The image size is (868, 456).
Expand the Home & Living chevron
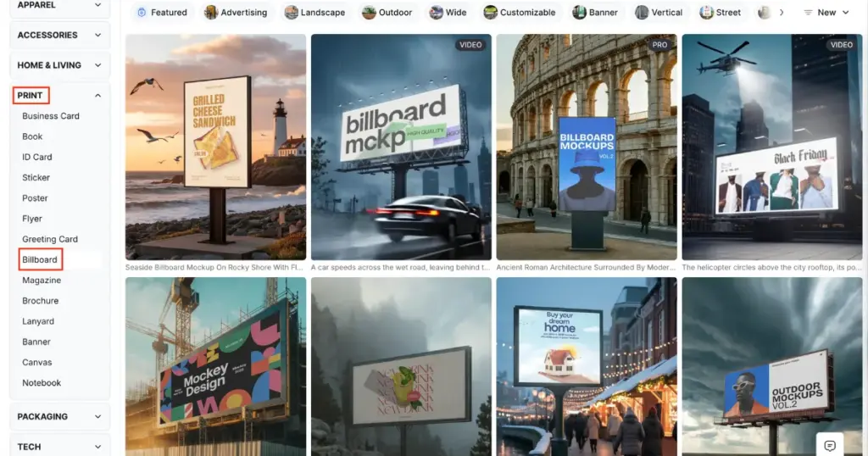click(x=98, y=65)
